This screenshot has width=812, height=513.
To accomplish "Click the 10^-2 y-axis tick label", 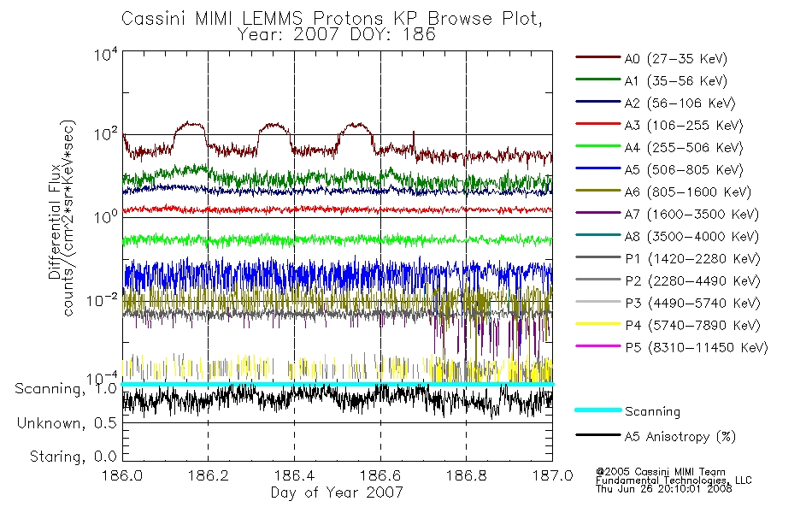I will (103, 299).
